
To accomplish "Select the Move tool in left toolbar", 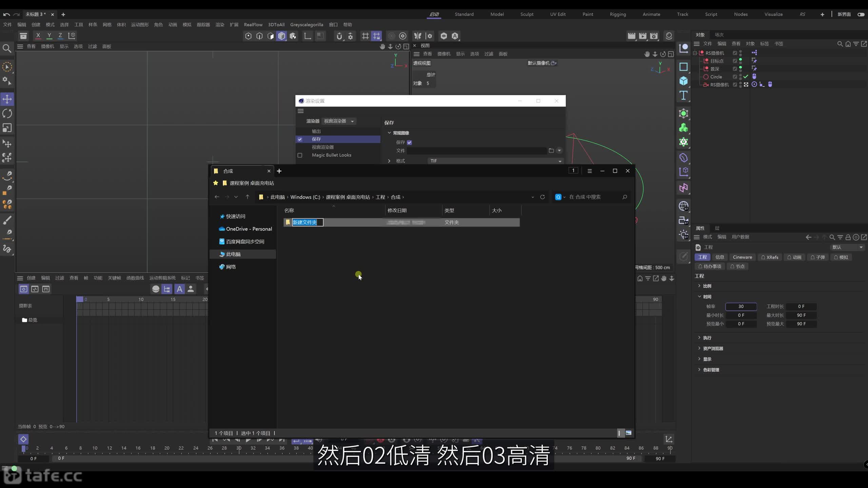I will (7, 99).
